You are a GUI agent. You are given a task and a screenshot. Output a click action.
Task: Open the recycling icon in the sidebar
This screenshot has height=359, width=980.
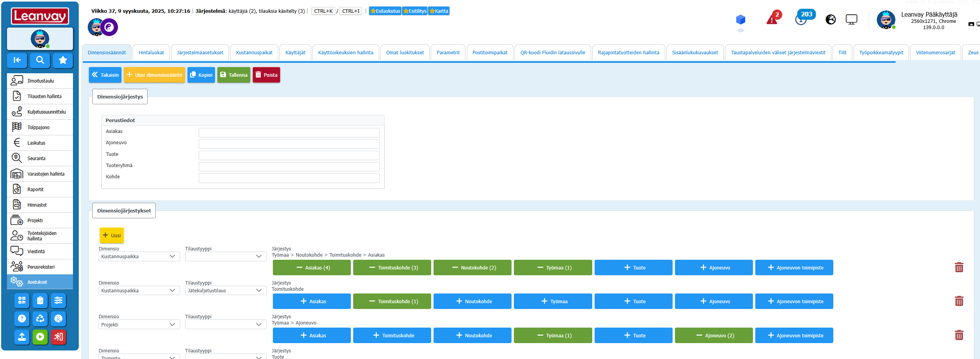click(x=40, y=319)
